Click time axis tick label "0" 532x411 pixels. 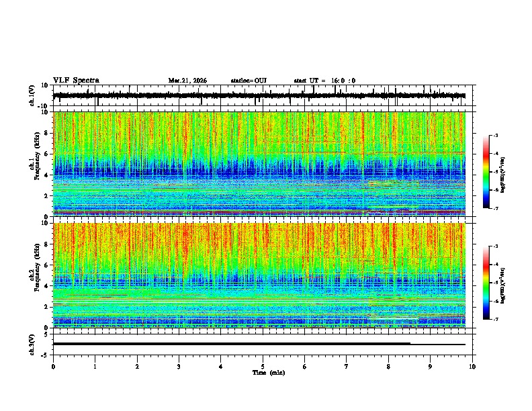pos(53,367)
